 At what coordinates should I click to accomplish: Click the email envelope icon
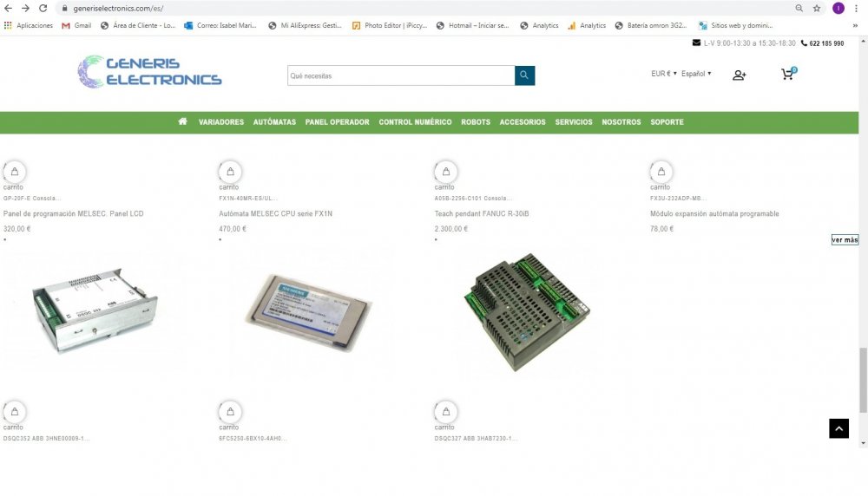click(696, 42)
